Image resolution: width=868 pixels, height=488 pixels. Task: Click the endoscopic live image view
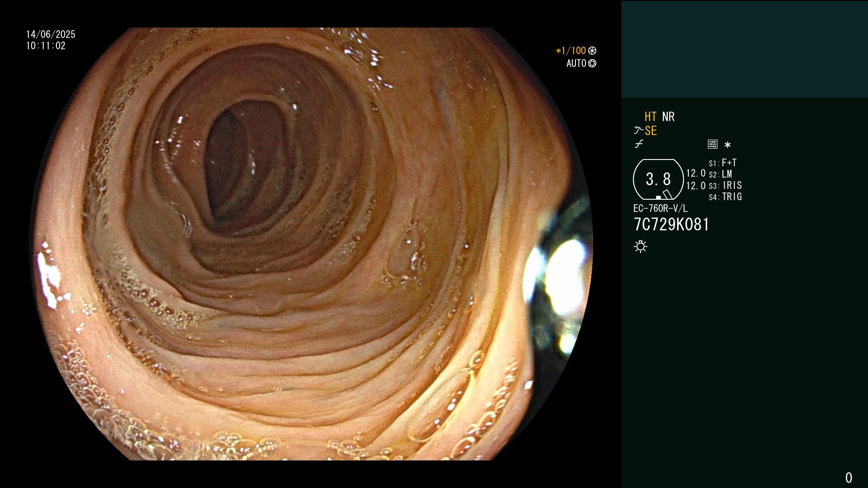(x=311, y=244)
